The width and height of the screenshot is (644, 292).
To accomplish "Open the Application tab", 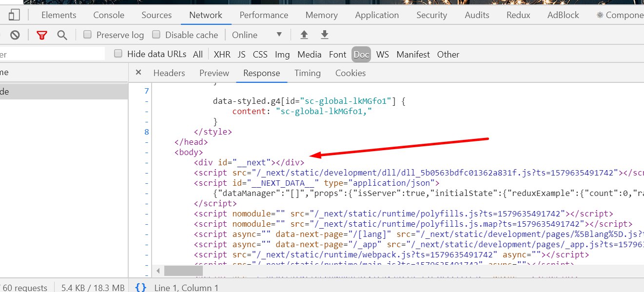I will [377, 15].
